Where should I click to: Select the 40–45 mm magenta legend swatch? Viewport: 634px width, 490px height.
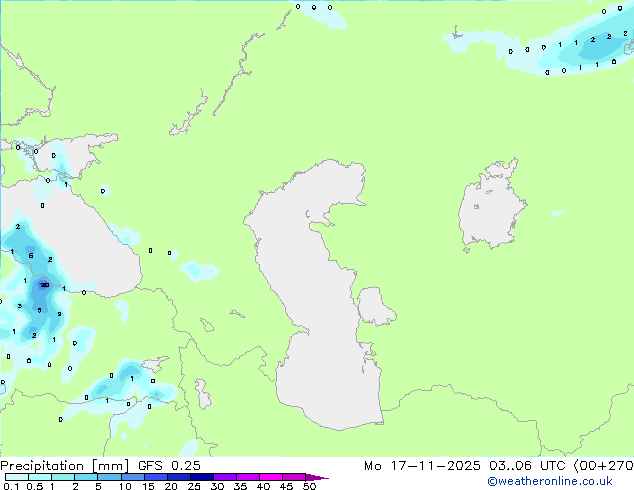click(x=271, y=477)
